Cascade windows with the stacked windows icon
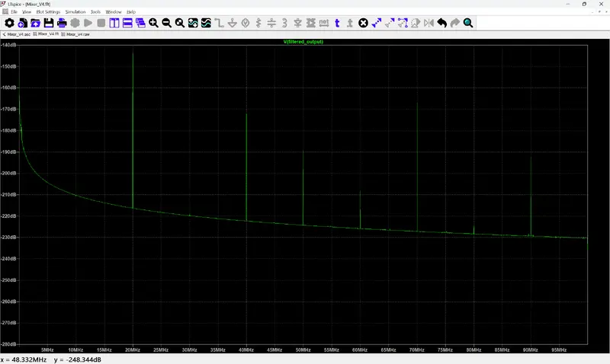The height and width of the screenshot is (364, 610). pos(140,23)
